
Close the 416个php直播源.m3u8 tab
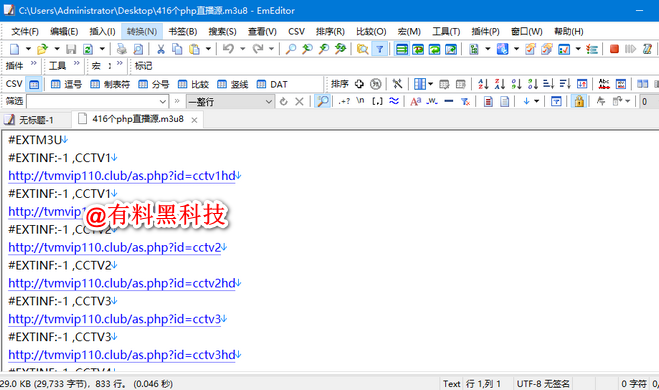[x=194, y=120]
